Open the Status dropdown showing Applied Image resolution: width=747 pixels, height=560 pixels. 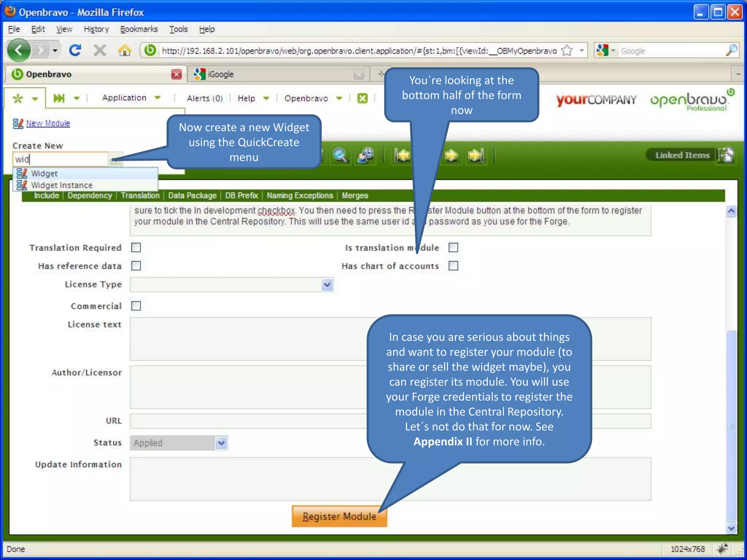tap(221, 443)
